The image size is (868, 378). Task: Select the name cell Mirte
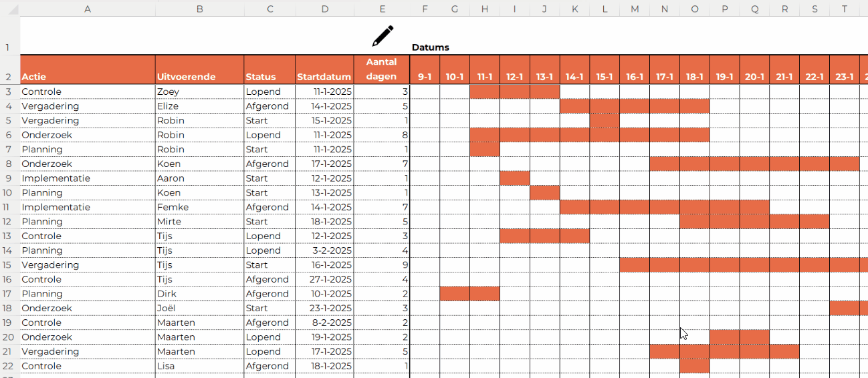pyautogui.click(x=199, y=222)
